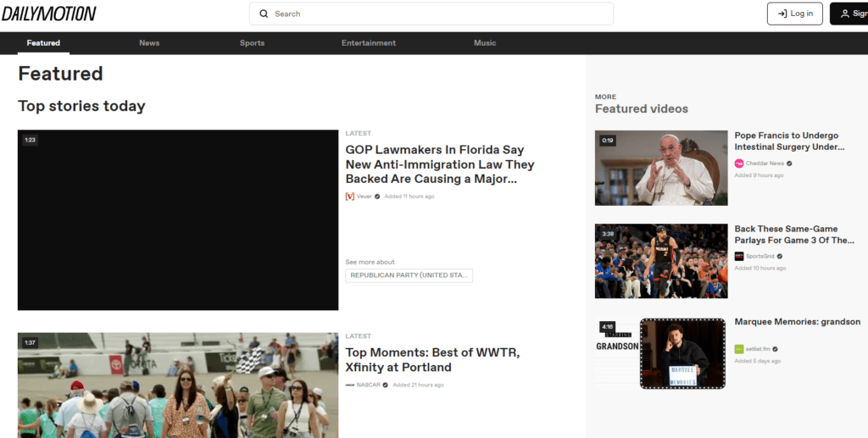Play the Pope Francis video thumbnail

pos(661,168)
